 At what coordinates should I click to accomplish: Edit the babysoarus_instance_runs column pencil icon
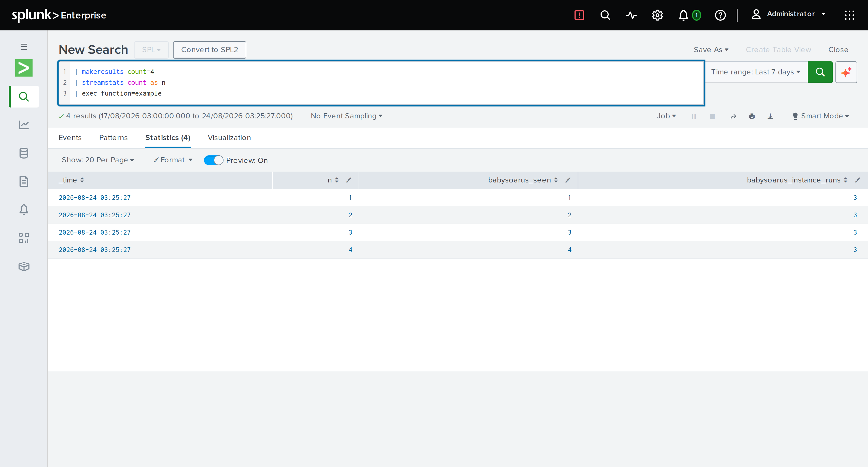[857, 180]
